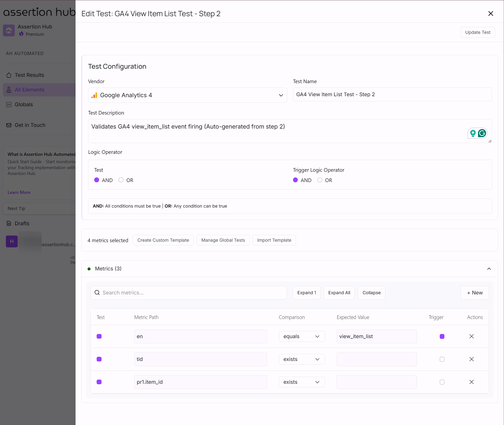Open Get in Touch via envelope icon
The height and width of the screenshot is (425, 504).
pos(9,125)
